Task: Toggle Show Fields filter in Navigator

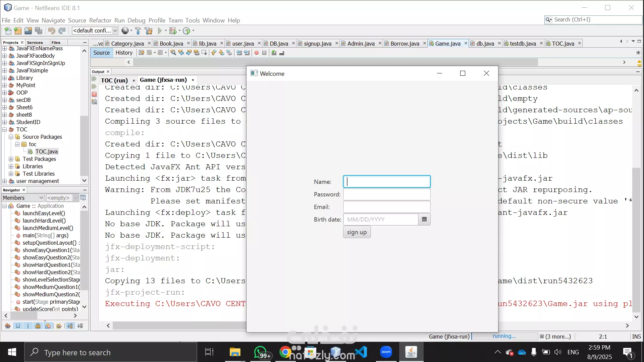Action: click(x=18, y=326)
